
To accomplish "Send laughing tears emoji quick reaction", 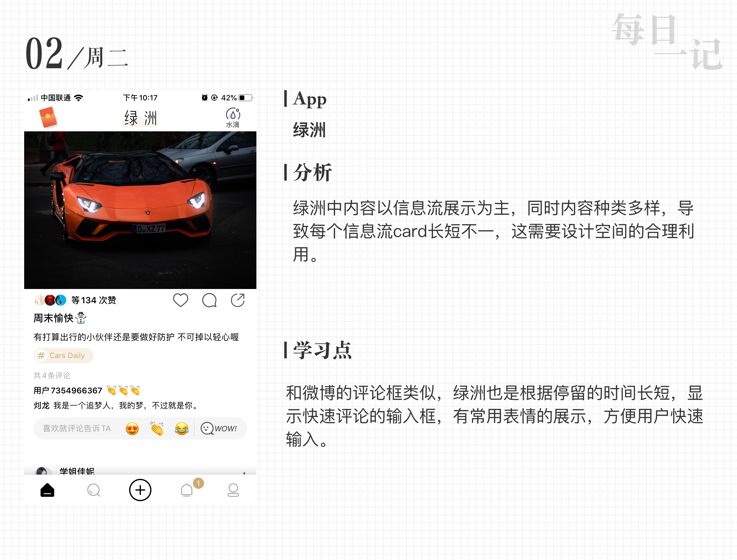I will 181,428.
